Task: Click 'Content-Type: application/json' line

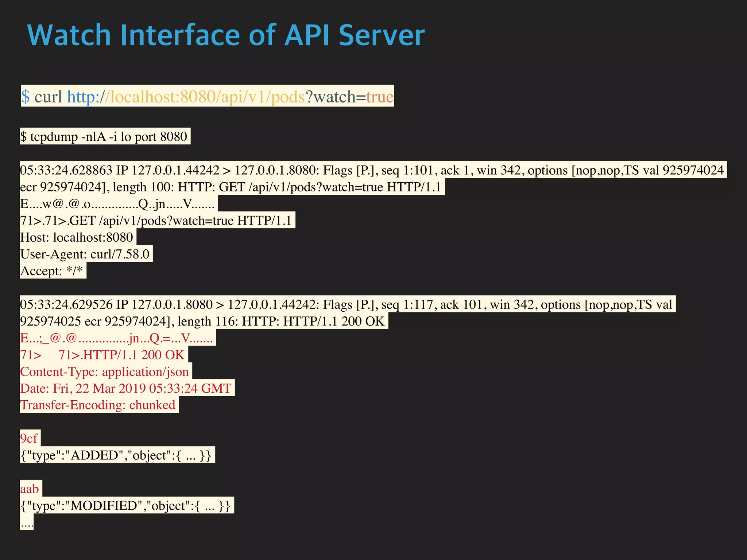Action: tap(104, 372)
